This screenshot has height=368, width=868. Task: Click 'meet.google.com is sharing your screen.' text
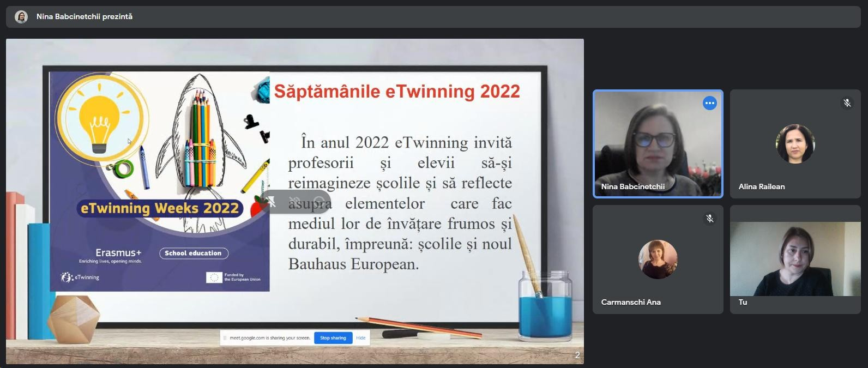(x=270, y=338)
